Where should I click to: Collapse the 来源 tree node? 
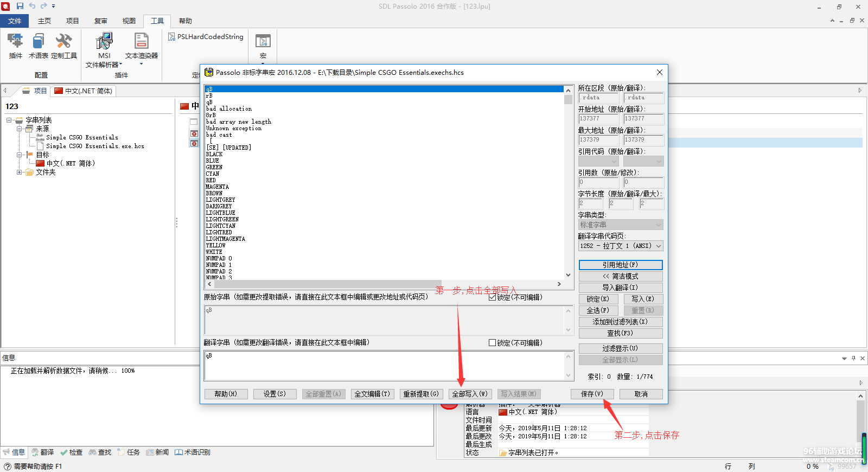pos(20,129)
